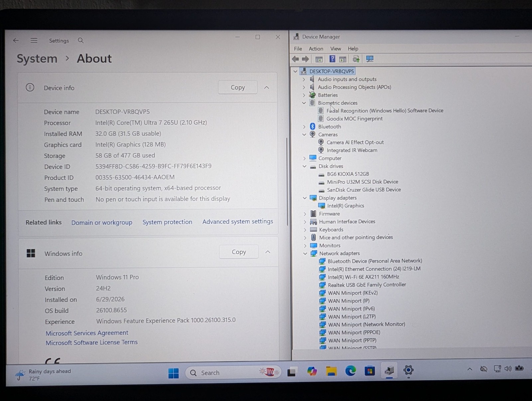
Task: Click the Update device driver toolbar icon
Action: coord(356,59)
